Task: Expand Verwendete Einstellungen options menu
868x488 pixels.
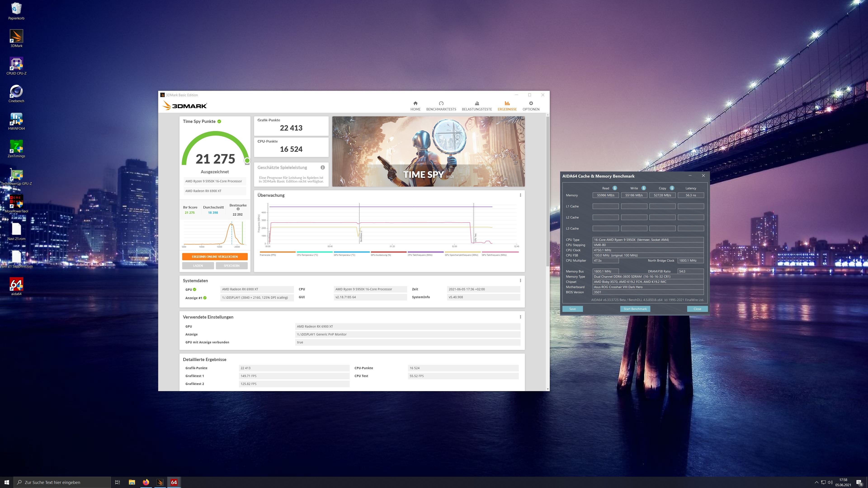Action: pos(520,317)
